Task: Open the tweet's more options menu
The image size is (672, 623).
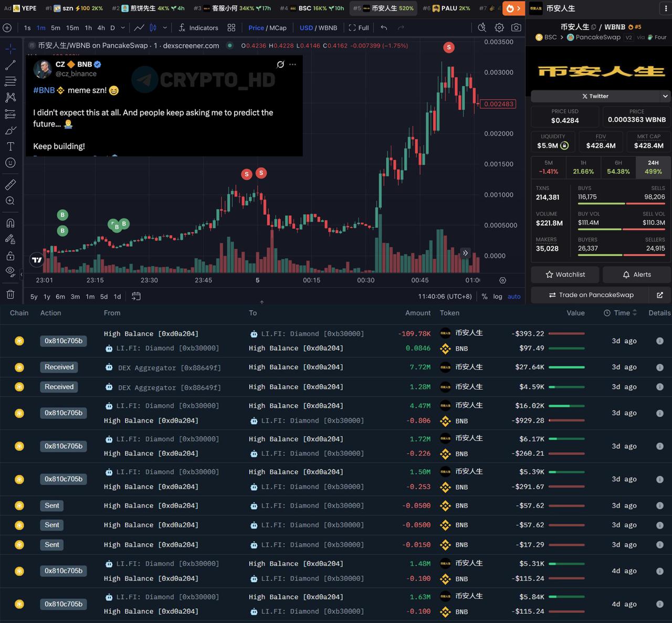Action: 293,65
